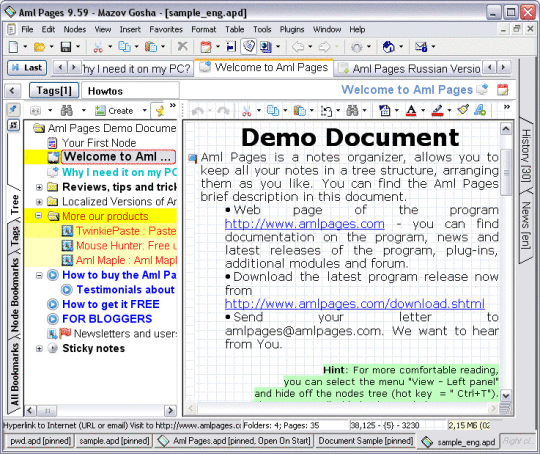Viewport: 540px width, 454px height.
Task: Click the format painter brush icon
Action: [x=463, y=110]
